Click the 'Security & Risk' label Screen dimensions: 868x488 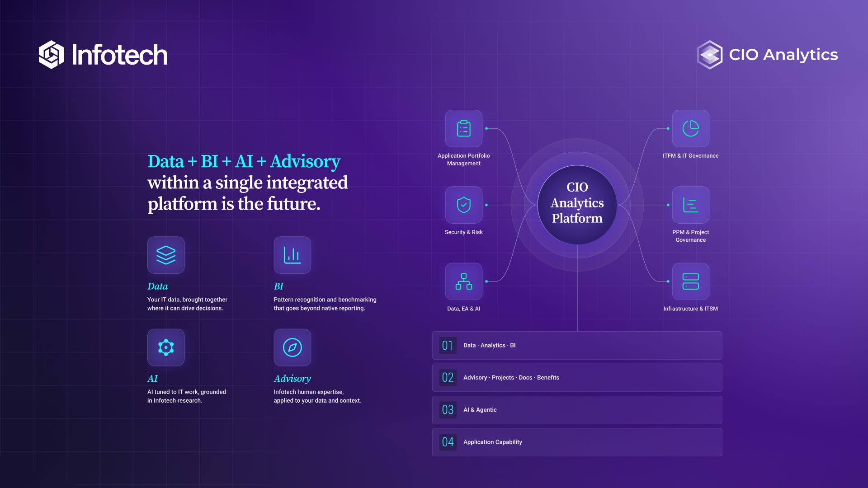(x=464, y=232)
